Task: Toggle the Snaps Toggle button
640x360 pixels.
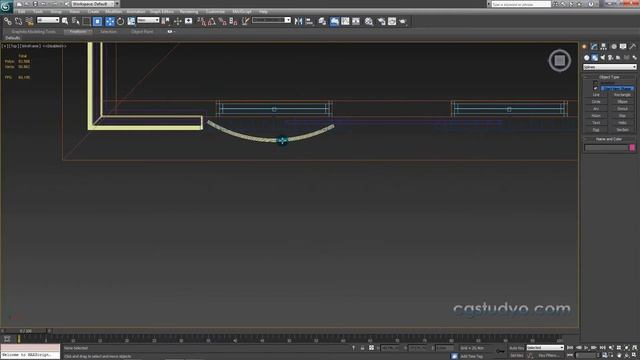Action: coord(201,21)
